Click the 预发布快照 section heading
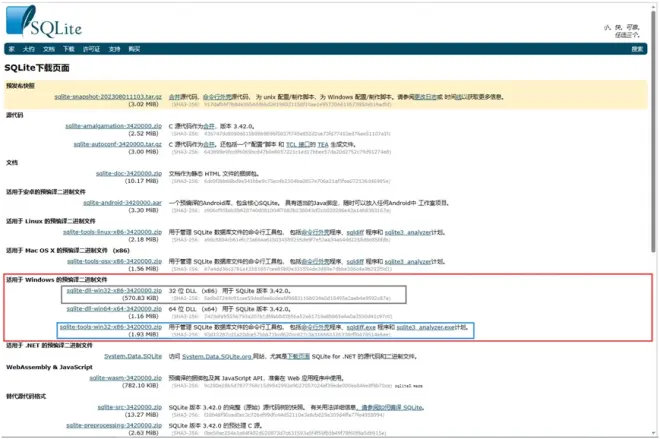The width and height of the screenshot is (660, 439). pos(20,86)
